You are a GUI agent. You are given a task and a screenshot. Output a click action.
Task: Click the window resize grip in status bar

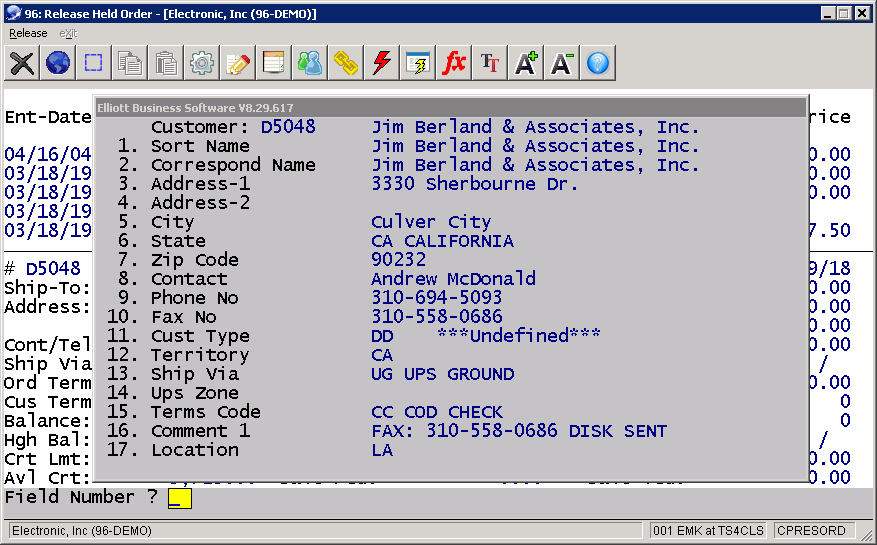point(866,533)
